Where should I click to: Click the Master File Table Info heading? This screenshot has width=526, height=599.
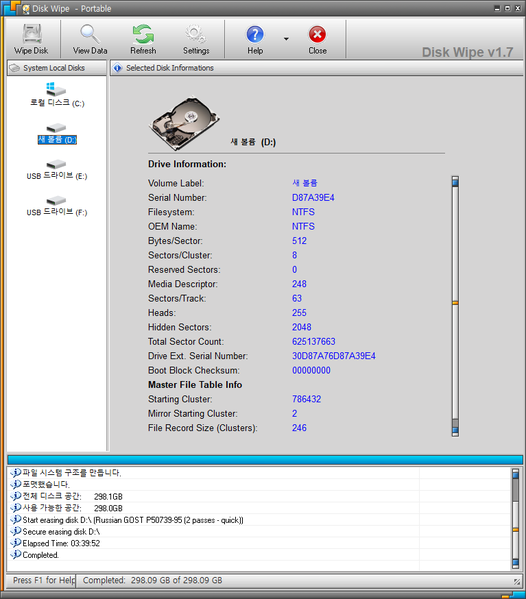click(195, 385)
